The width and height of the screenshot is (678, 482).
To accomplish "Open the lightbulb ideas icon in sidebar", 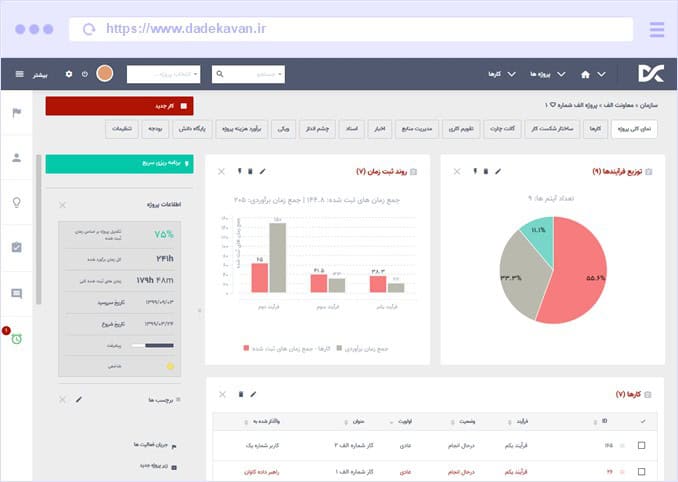I will [x=16, y=202].
